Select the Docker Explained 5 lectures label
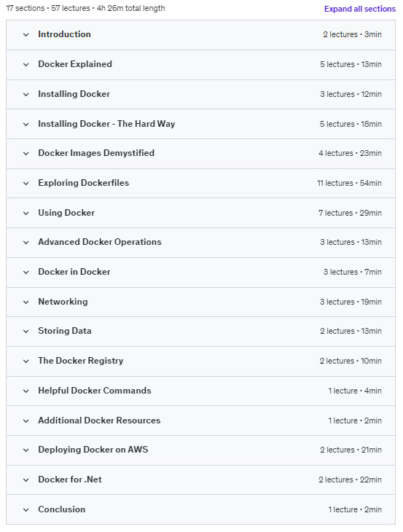403x532 pixels. 337,64
